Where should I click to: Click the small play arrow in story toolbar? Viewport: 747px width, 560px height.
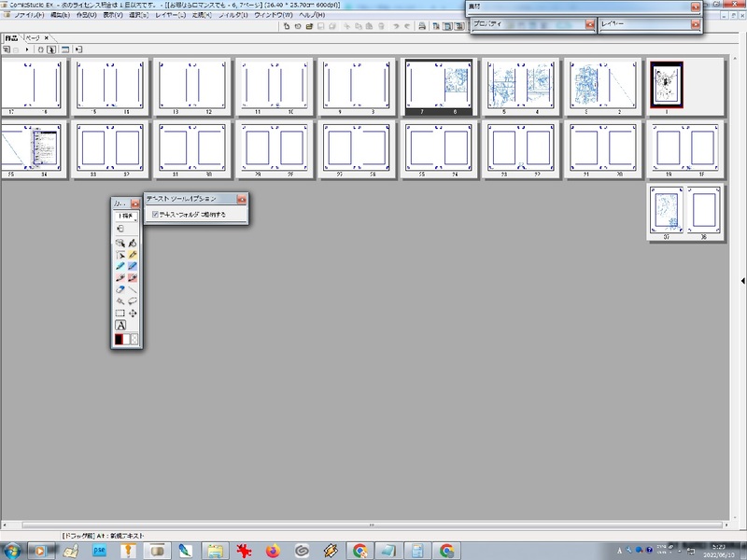27,49
